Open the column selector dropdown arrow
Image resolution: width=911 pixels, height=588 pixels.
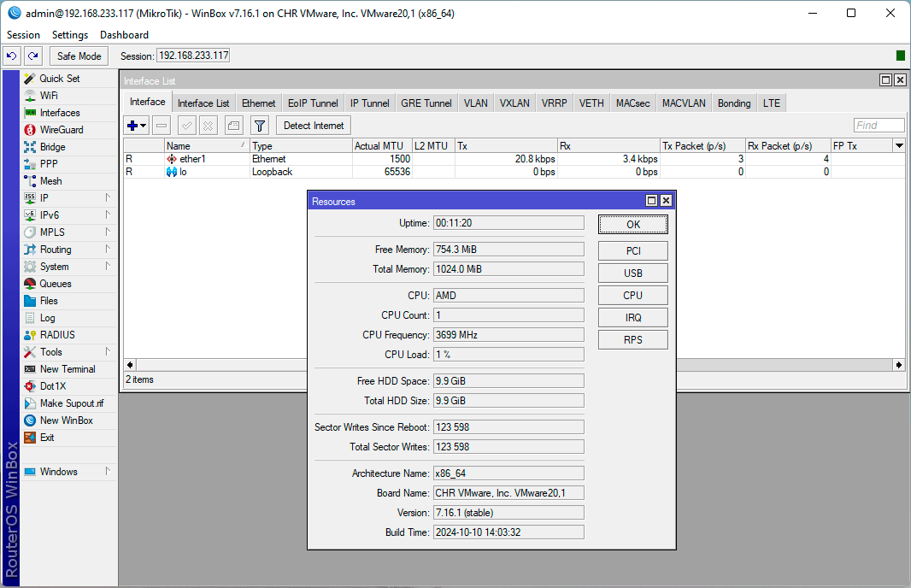coord(898,146)
